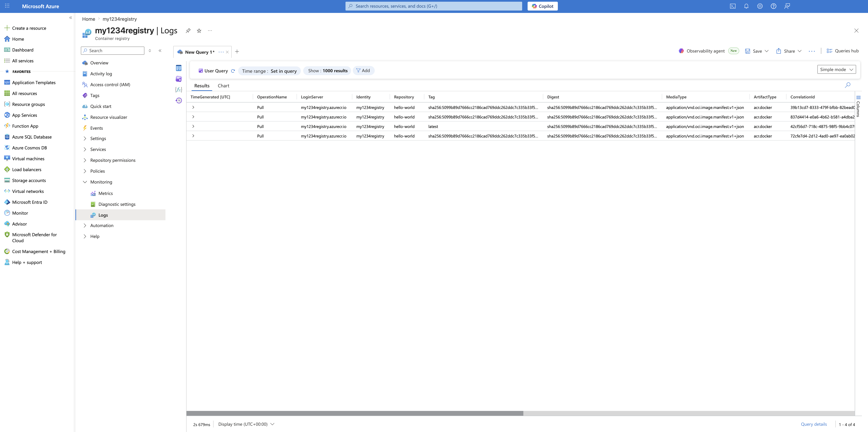Switch to the Chart tab
The width and height of the screenshot is (868, 432).
(x=223, y=86)
